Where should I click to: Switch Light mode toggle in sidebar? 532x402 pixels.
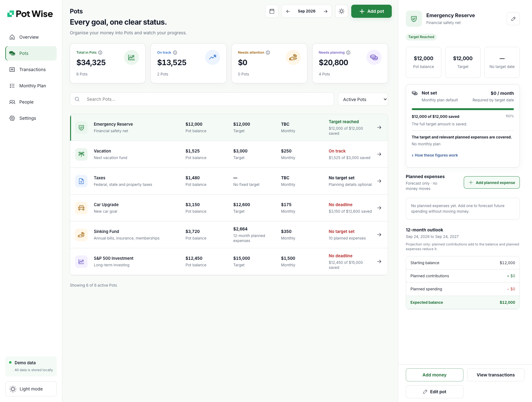31,389
